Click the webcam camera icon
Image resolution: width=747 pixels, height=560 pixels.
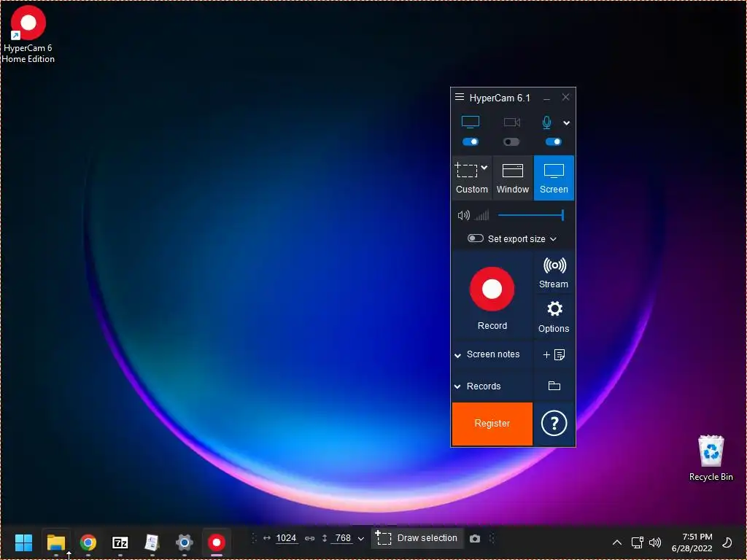coord(511,122)
